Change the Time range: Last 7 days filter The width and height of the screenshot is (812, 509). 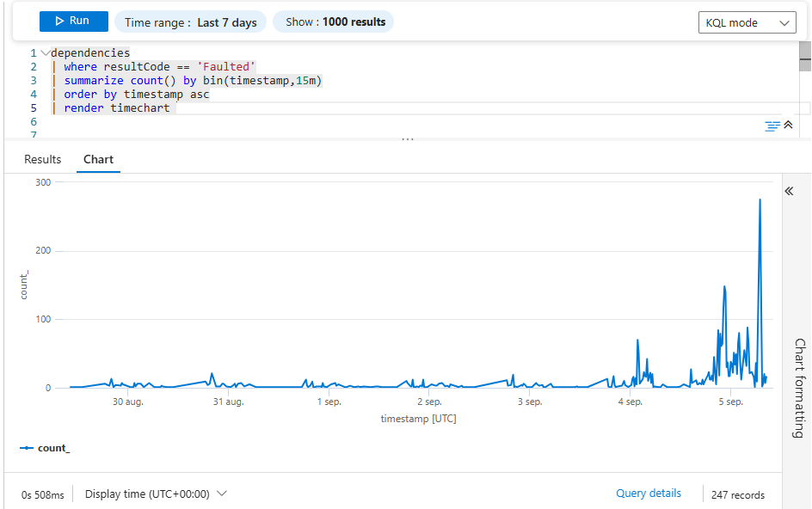point(190,21)
